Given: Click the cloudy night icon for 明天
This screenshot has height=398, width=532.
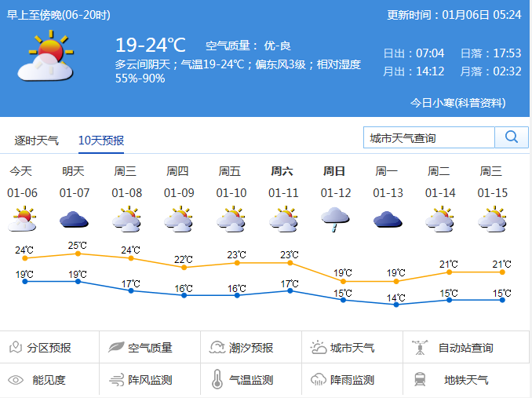Looking at the screenshot, I should pos(73,219).
